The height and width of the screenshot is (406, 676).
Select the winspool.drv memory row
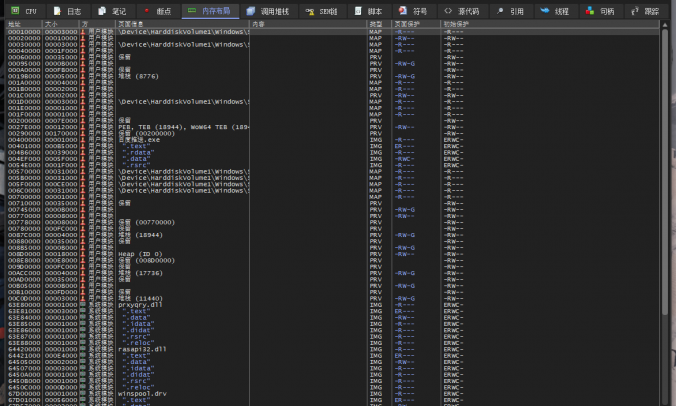[x=144, y=394]
